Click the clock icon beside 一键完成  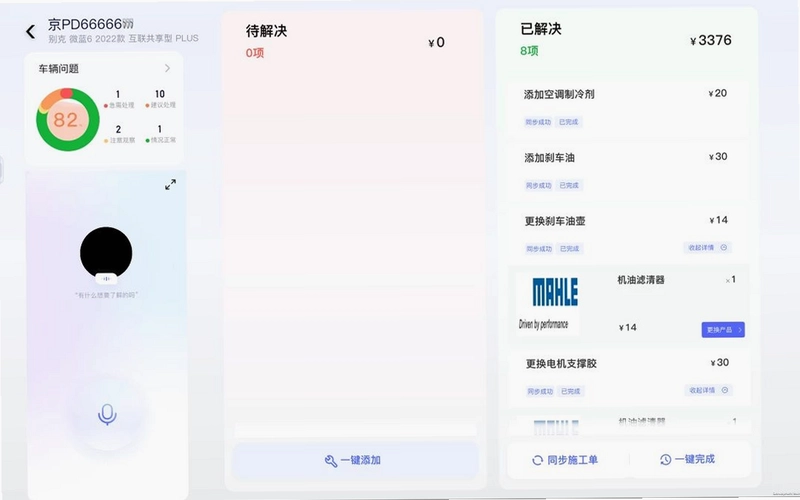[665, 459]
